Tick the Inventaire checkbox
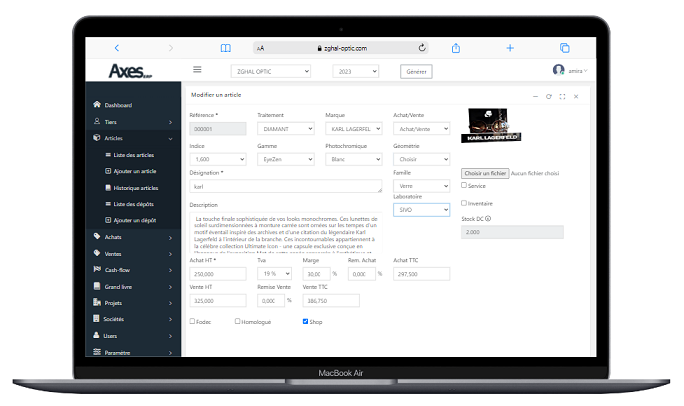Screen dimensions: 684x406 coord(464,203)
